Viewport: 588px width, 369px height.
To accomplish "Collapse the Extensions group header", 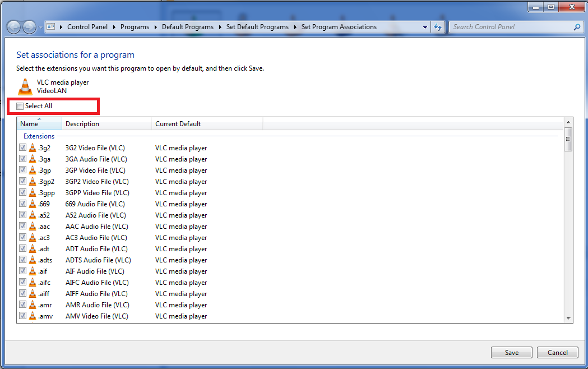I will click(x=39, y=136).
